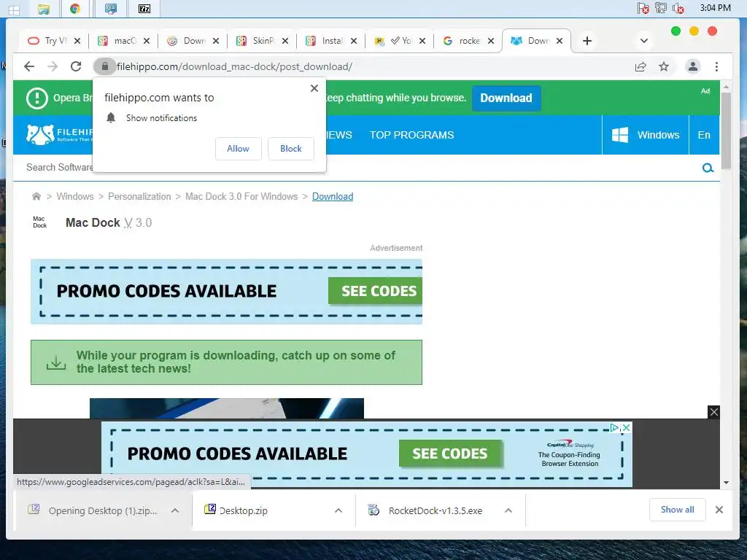Click the Opera ad exclamation icon
The width and height of the screenshot is (747, 560).
[36, 98]
